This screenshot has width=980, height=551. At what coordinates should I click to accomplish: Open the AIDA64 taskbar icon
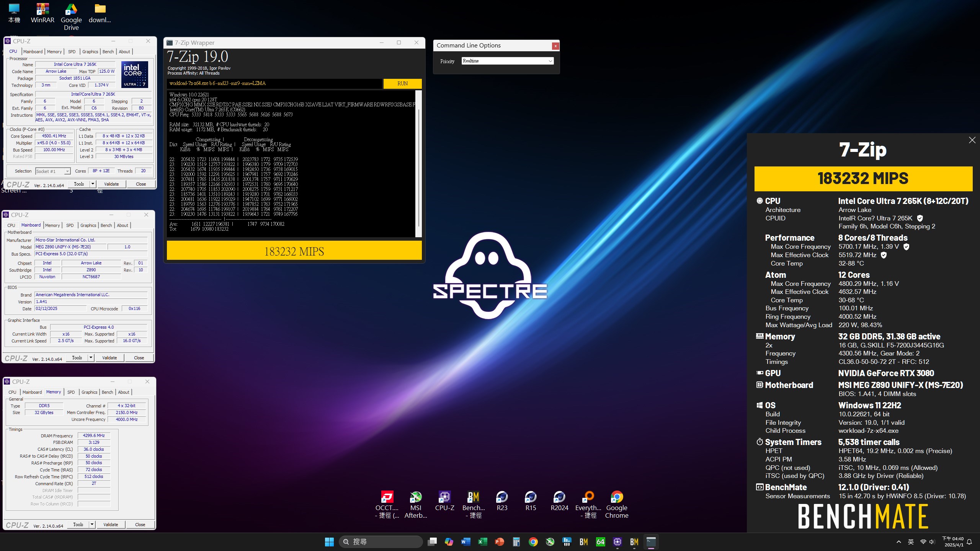point(601,542)
